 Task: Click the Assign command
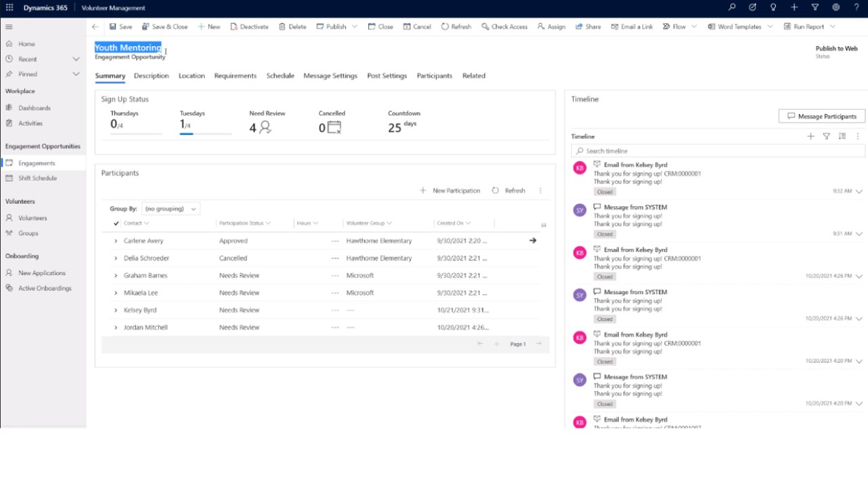coord(551,26)
